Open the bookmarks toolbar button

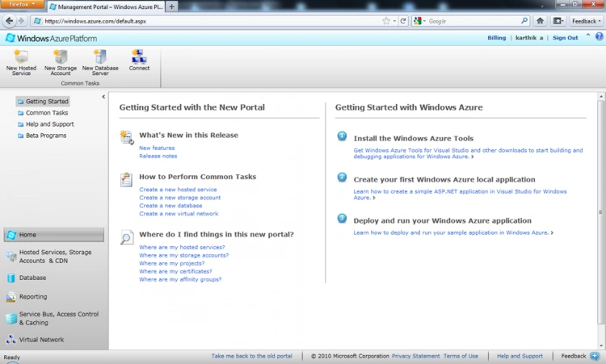[x=558, y=21]
